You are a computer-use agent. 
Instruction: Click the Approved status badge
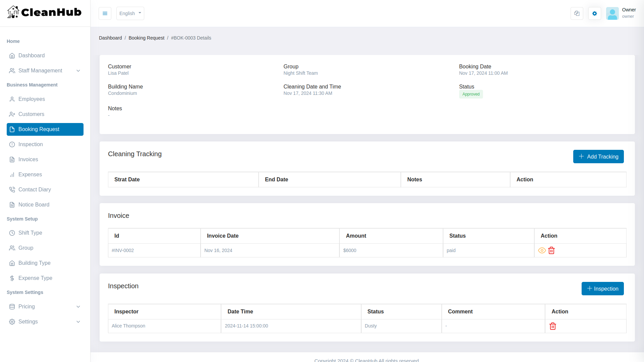tap(471, 94)
